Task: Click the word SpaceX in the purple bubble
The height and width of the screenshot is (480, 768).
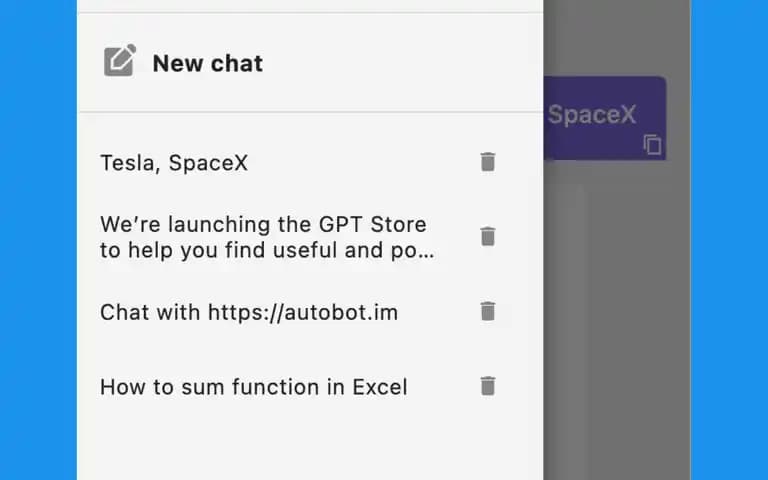Action: coord(592,115)
